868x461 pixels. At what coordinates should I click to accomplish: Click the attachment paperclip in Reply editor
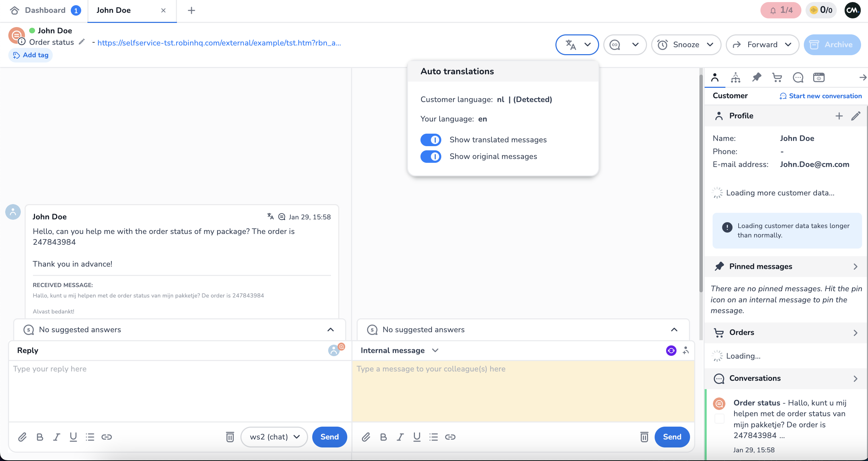coord(22,437)
